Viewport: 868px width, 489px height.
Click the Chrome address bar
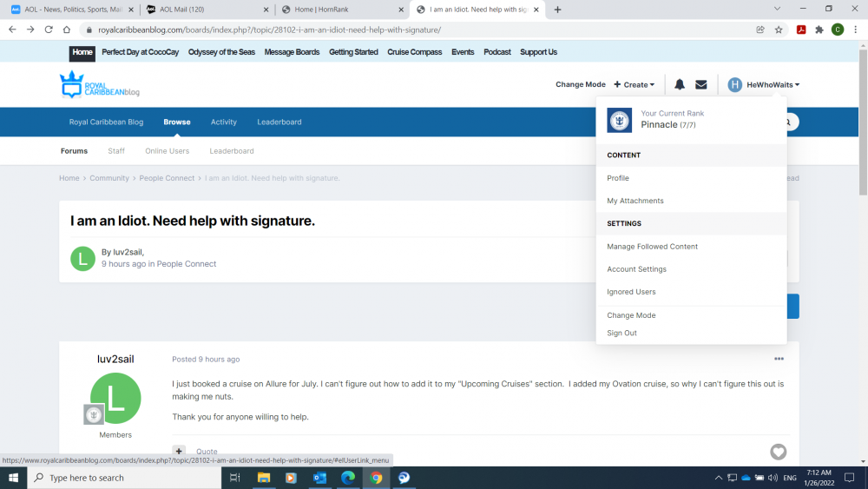tap(421, 30)
